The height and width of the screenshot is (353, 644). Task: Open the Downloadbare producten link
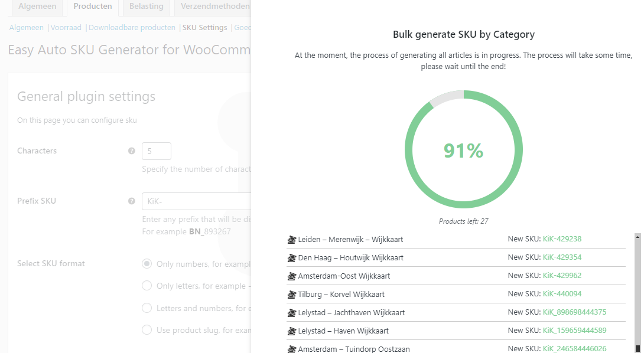pos(132,28)
